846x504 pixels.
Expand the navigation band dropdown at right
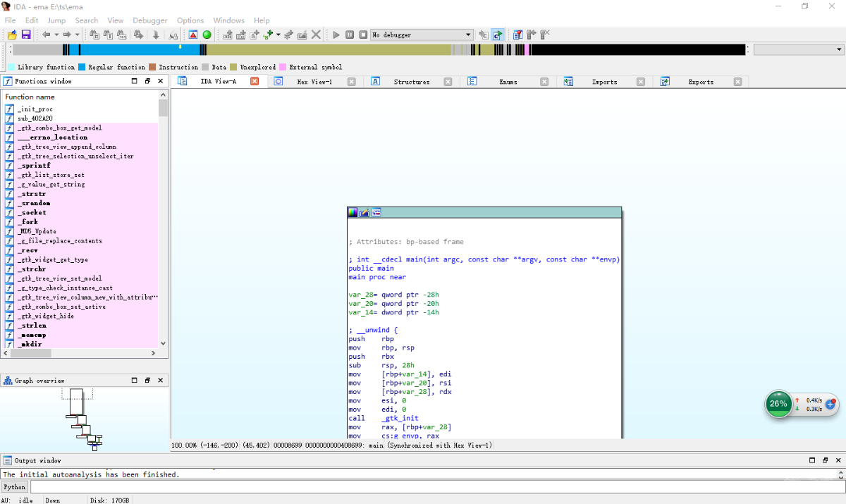[x=839, y=50]
